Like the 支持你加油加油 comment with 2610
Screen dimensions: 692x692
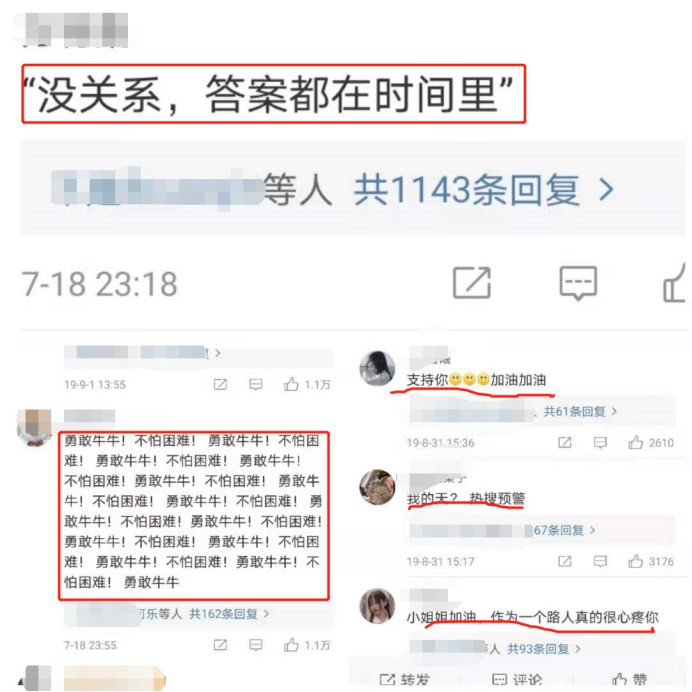pyautogui.click(x=651, y=443)
